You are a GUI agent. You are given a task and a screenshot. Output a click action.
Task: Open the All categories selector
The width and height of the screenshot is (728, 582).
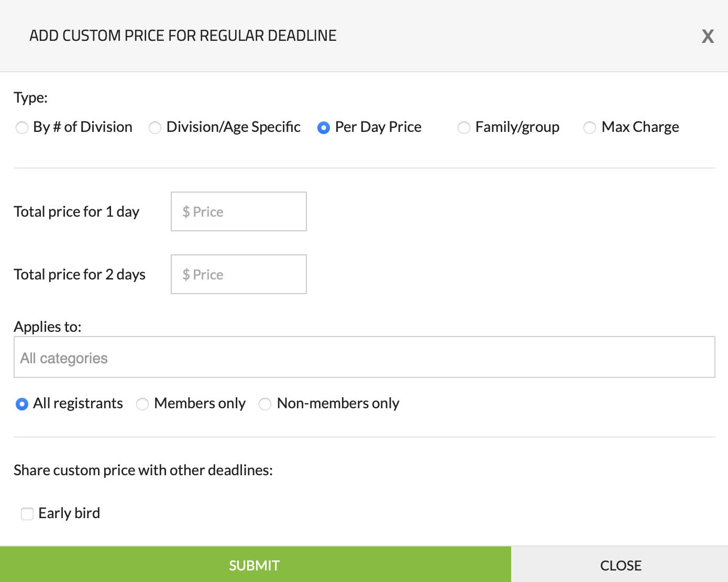click(364, 357)
